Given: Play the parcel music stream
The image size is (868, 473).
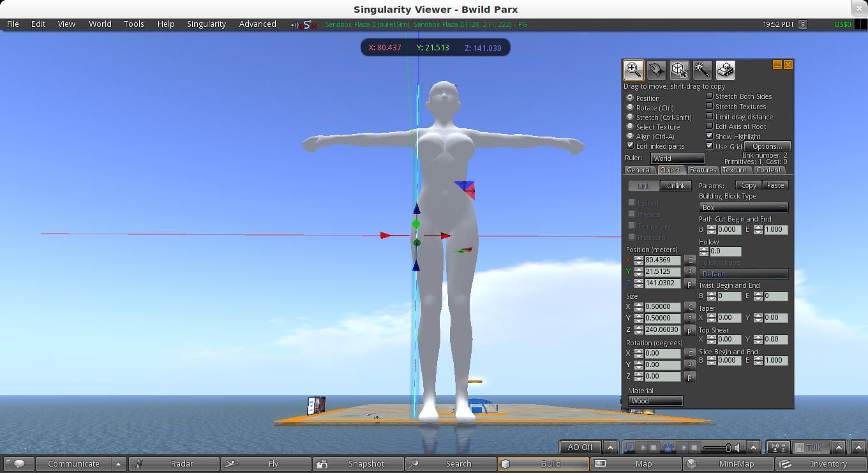Looking at the screenshot, I should (643, 447).
